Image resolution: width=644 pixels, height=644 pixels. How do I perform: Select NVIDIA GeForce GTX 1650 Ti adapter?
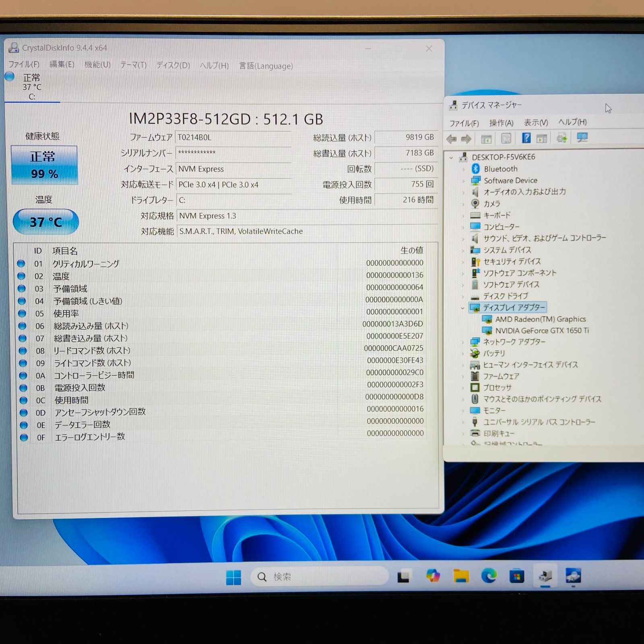[542, 330]
